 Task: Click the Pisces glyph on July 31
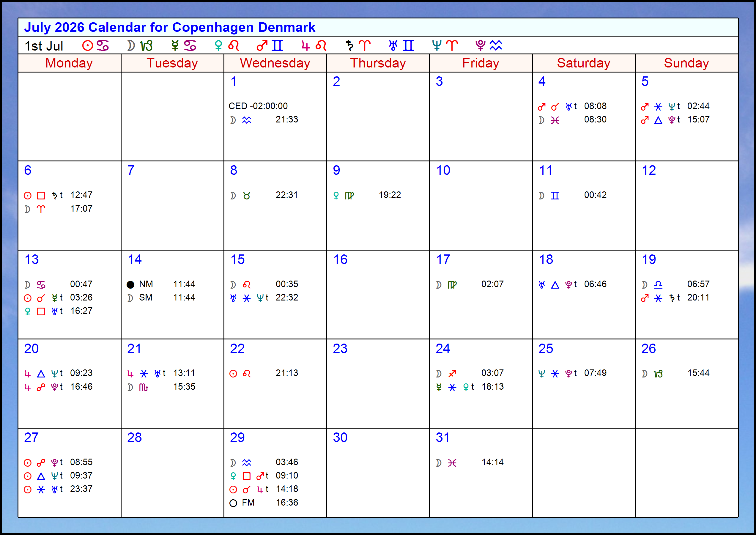click(452, 463)
